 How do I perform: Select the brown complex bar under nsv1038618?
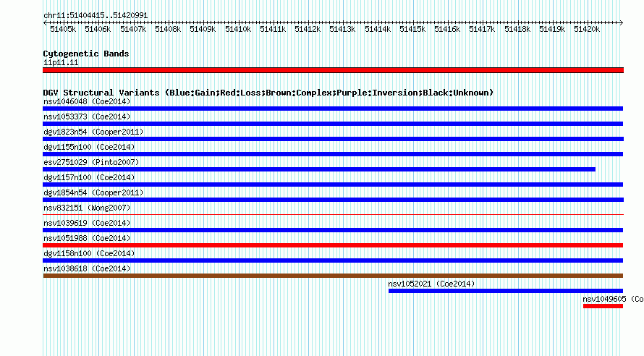(333, 276)
